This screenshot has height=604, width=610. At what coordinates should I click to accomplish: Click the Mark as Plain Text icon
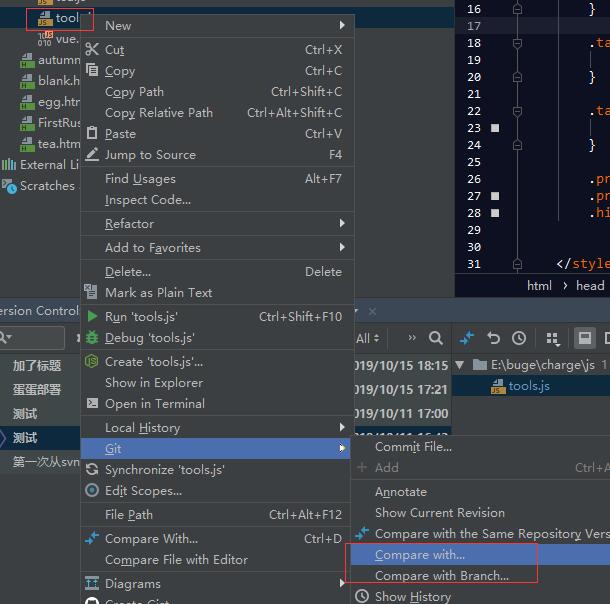click(x=91, y=291)
